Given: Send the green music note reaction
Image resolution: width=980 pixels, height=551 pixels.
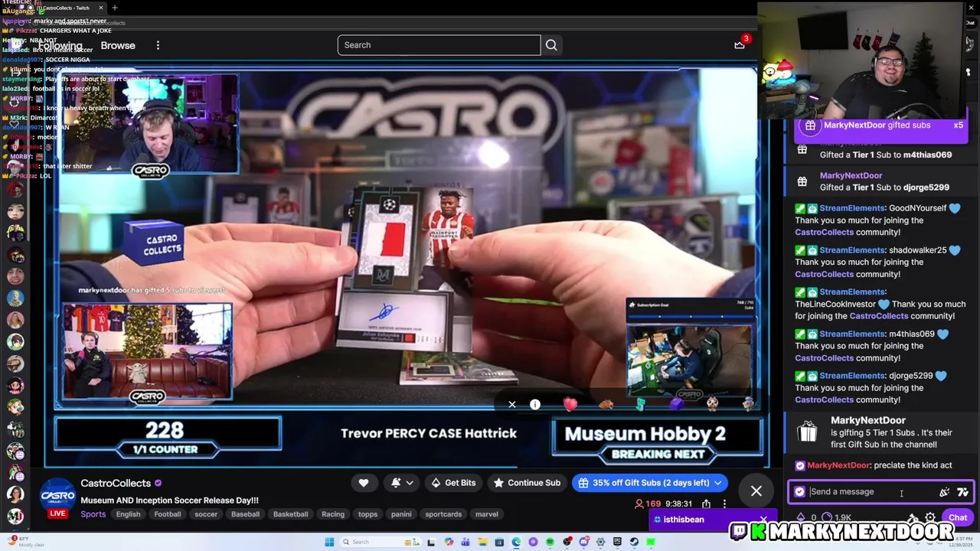Looking at the screenshot, I should (641, 404).
